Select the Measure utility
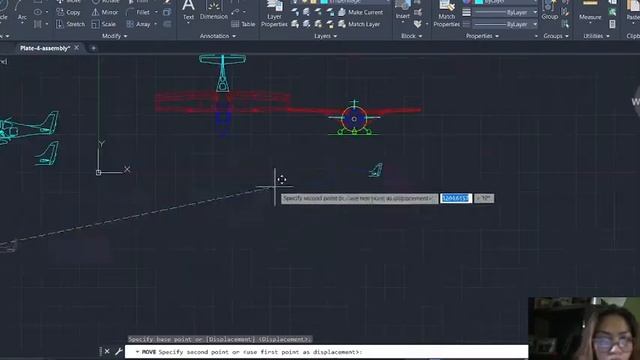 coord(590,10)
